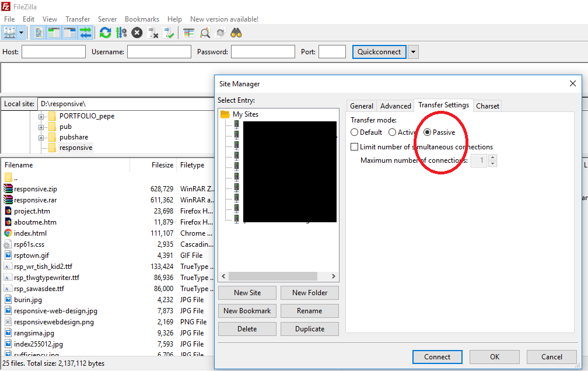Toggle the message log display icon

37,33
